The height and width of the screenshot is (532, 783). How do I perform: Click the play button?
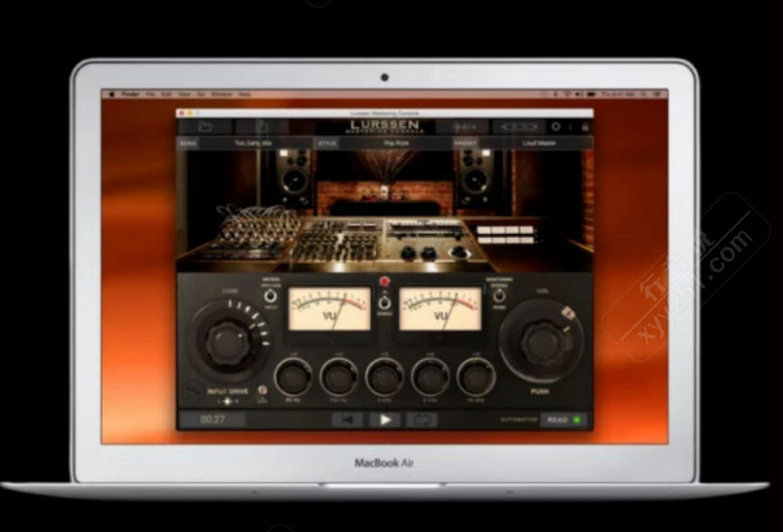(x=385, y=421)
